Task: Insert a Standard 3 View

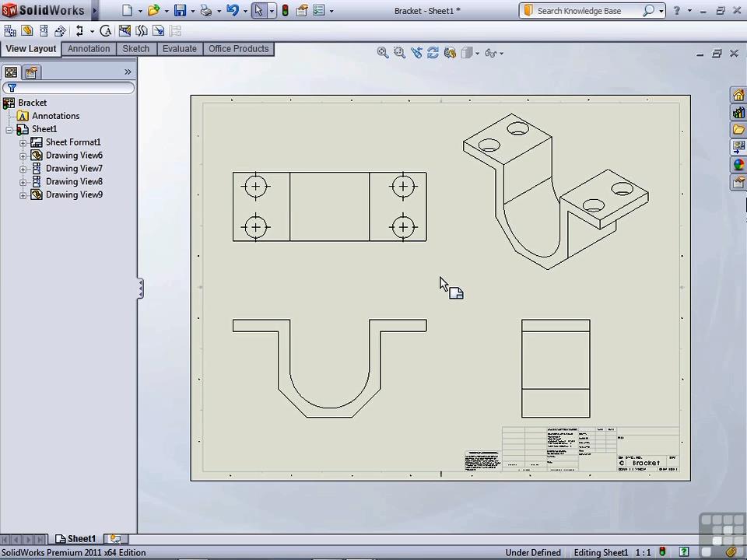Action: coord(10,31)
